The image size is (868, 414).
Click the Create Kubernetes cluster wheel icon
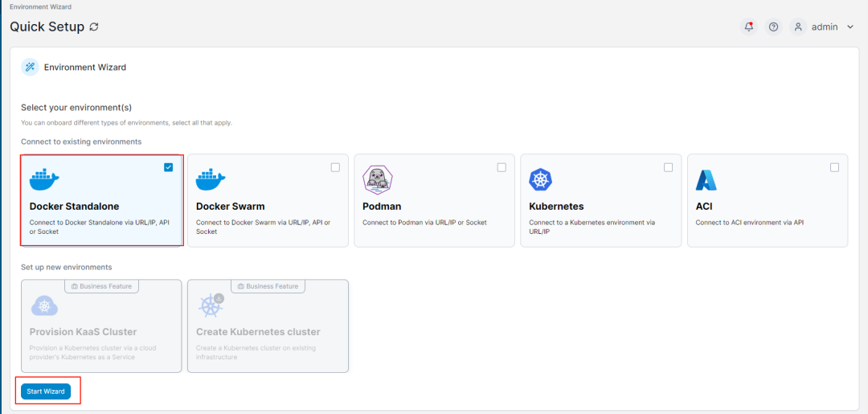[211, 305]
